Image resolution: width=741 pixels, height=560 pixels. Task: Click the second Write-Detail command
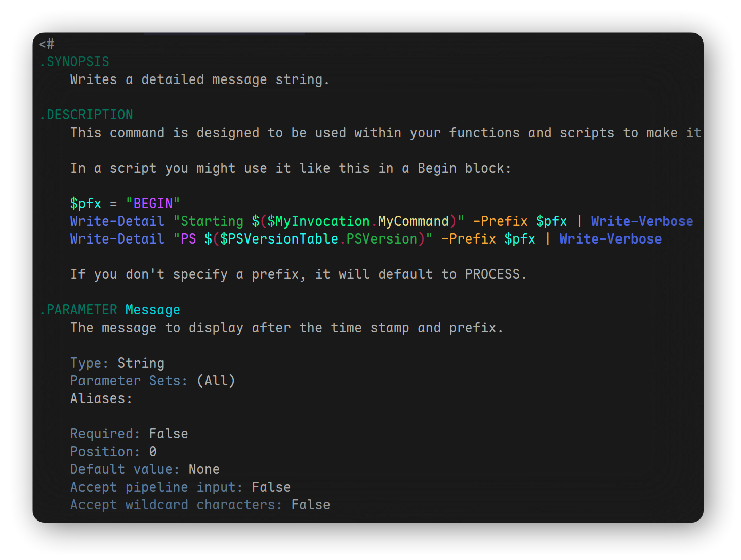click(x=117, y=239)
